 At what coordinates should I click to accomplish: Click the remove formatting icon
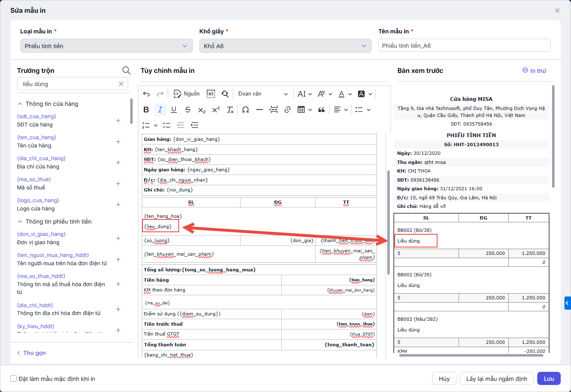pyautogui.click(x=230, y=110)
